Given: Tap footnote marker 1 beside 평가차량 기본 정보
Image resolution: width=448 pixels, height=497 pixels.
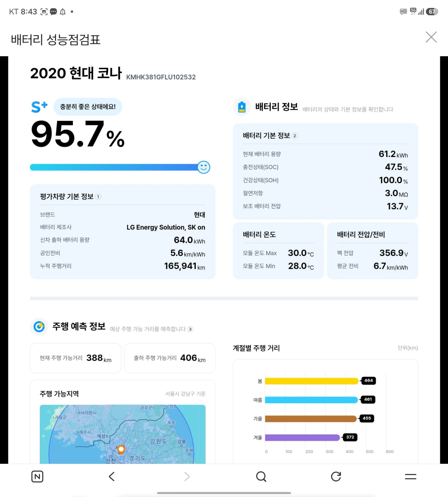Looking at the screenshot, I should [x=98, y=197].
